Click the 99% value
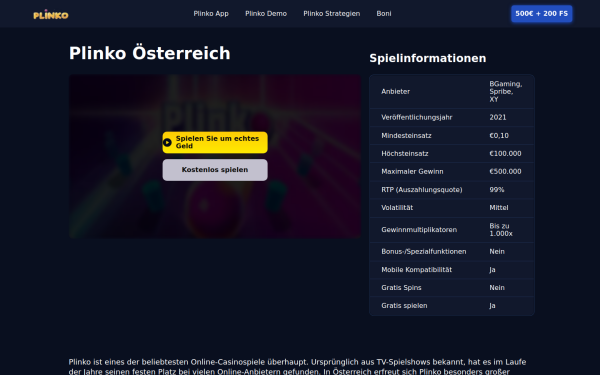600x375 pixels. (x=497, y=190)
